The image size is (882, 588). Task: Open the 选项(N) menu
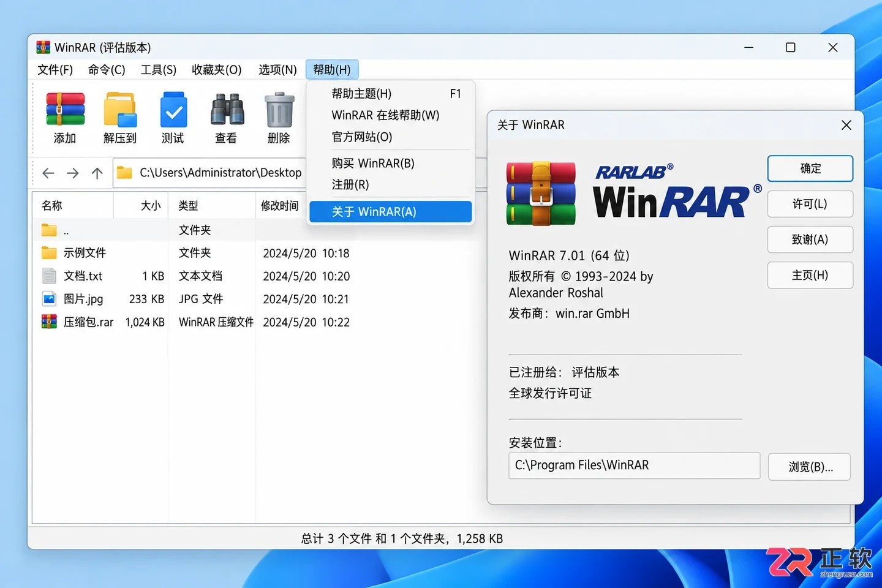pos(277,70)
